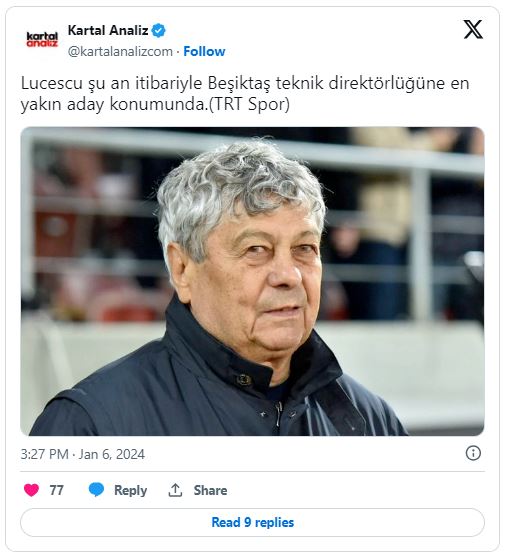Click the like count 77

click(57, 490)
